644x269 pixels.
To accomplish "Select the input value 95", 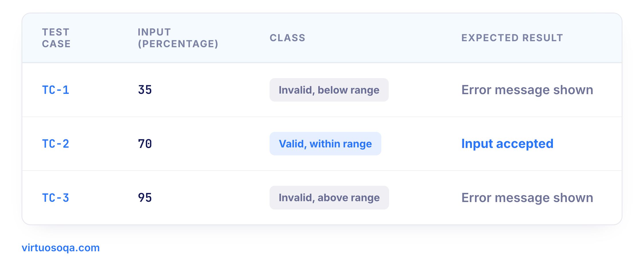I will [145, 198].
